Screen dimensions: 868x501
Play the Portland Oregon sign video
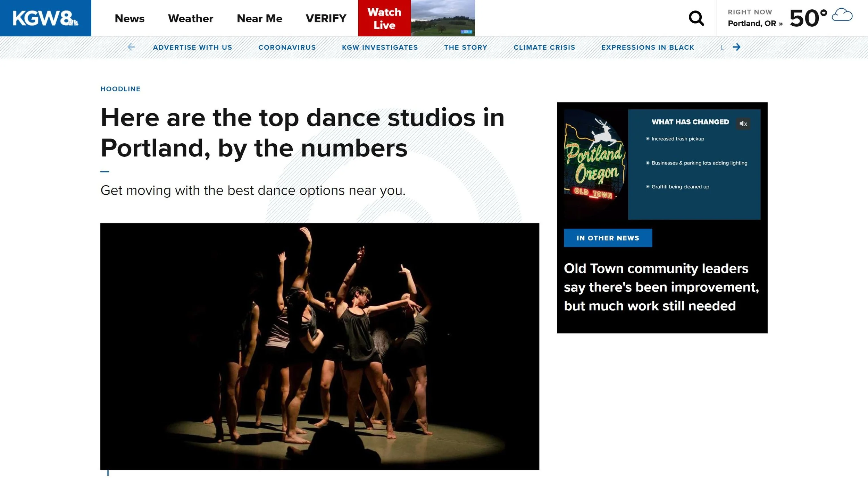click(662, 164)
